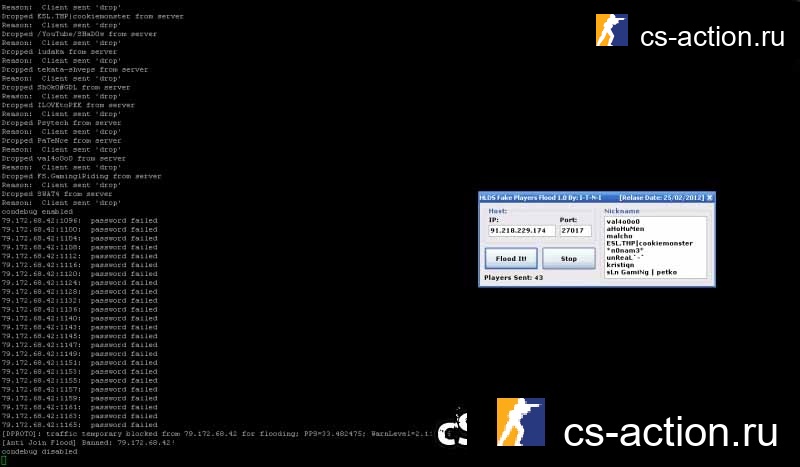
Task: Select the sLn GamiNg | petko nickname
Action: point(640,271)
